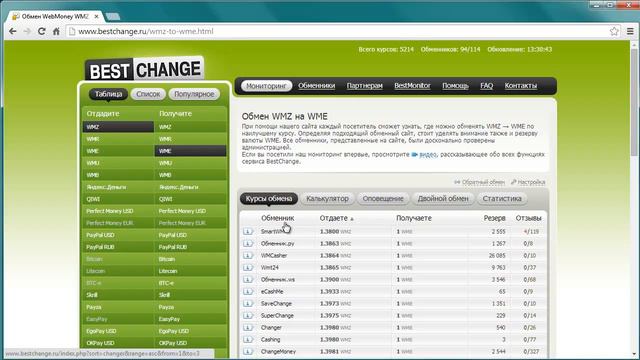Open the FAQ menu item
This screenshot has height=360, width=640.
tap(487, 86)
